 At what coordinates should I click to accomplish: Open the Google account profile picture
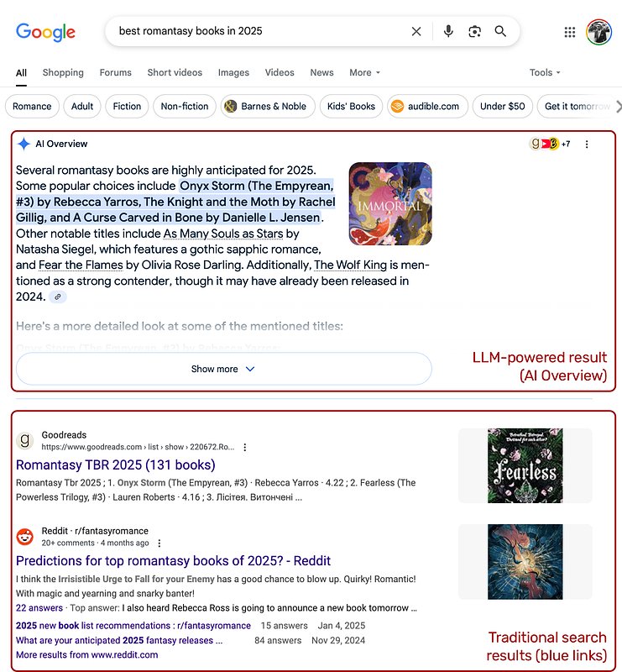pos(598,32)
